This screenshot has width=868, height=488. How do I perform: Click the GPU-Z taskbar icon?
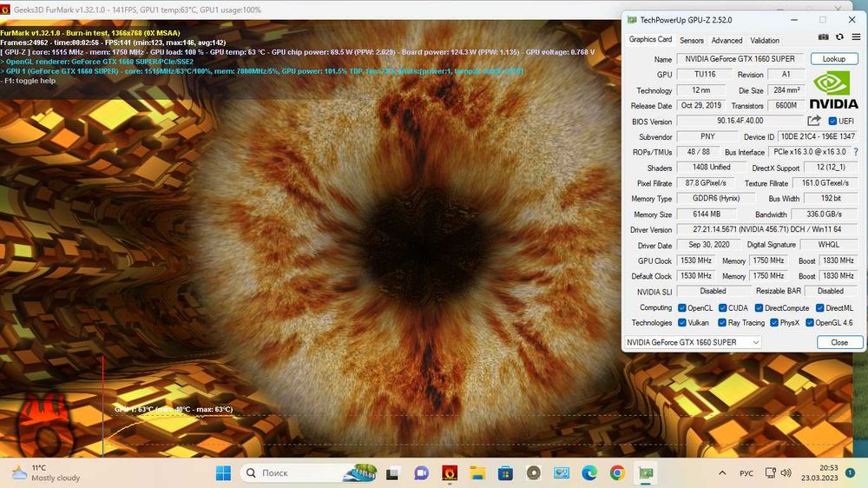[x=646, y=473]
